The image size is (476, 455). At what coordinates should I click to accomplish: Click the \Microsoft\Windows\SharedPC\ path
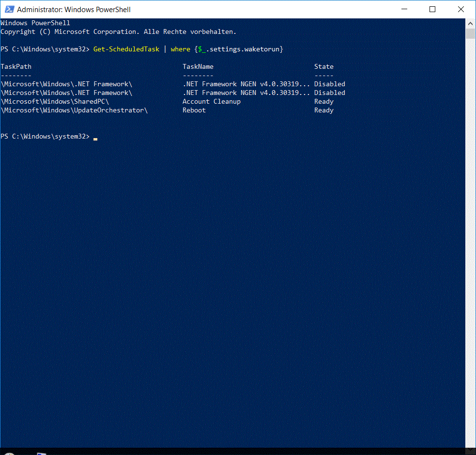pos(55,101)
